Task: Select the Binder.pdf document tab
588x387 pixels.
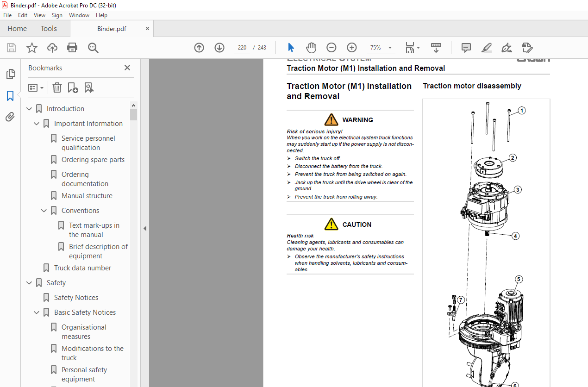Action: 112,29
